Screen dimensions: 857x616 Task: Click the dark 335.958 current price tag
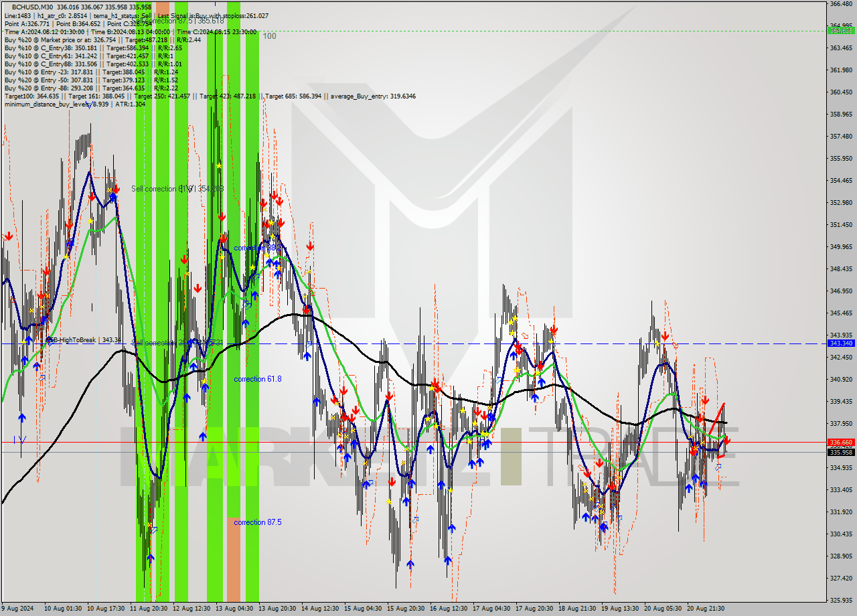tap(841, 452)
